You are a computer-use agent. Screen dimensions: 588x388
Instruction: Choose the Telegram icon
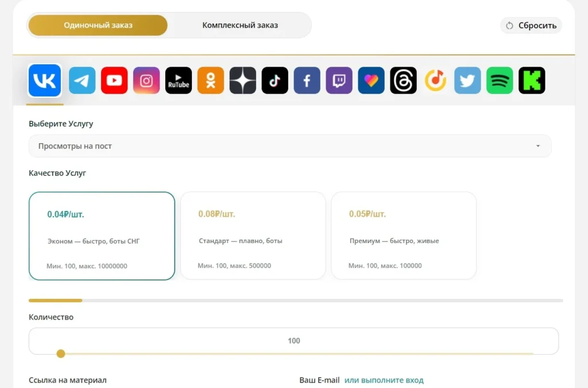[82, 80]
